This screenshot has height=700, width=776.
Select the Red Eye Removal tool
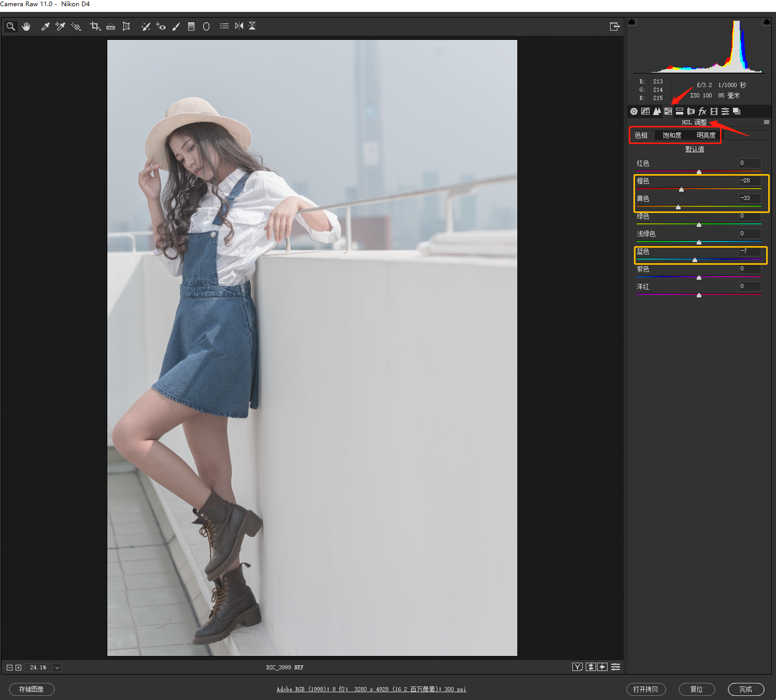[x=161, y=26]
